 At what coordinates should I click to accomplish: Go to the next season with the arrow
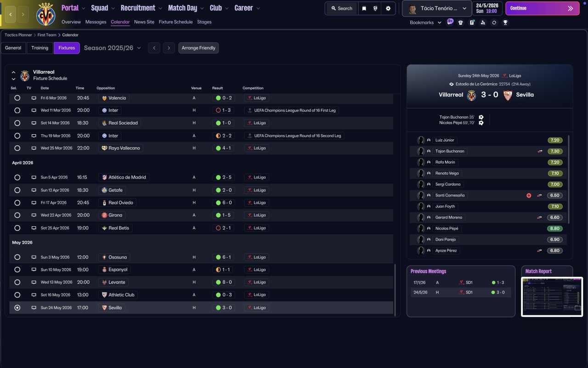169,48
